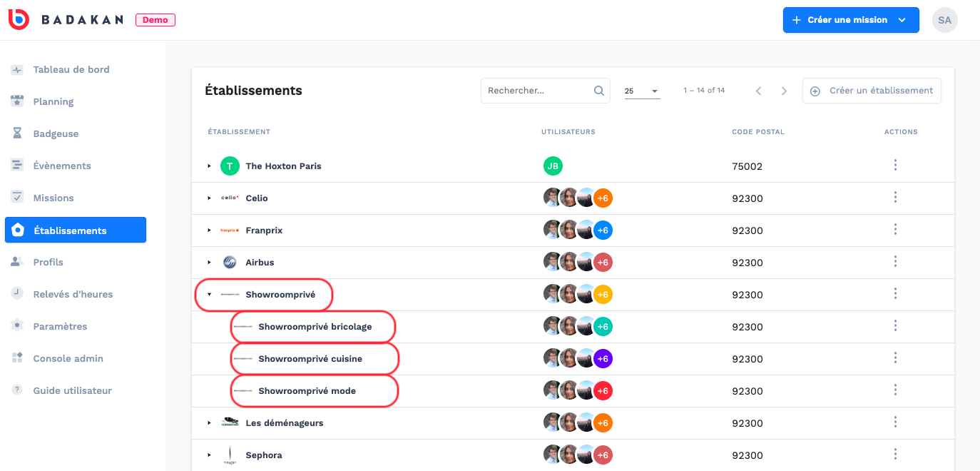
Task: Click +6 badge on Showroomprivé cuisine row
Action: coord(603,359)
